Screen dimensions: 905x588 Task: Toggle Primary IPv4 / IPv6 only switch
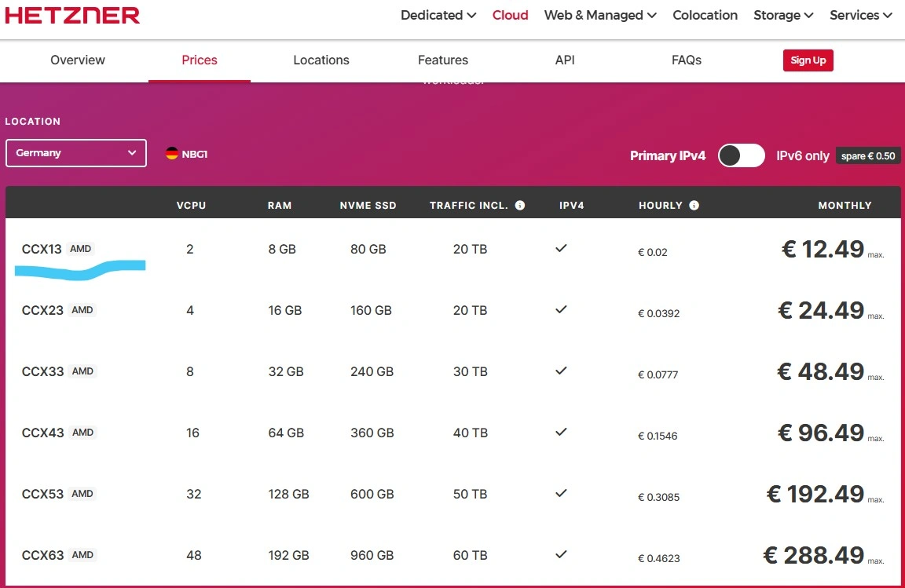742,155
